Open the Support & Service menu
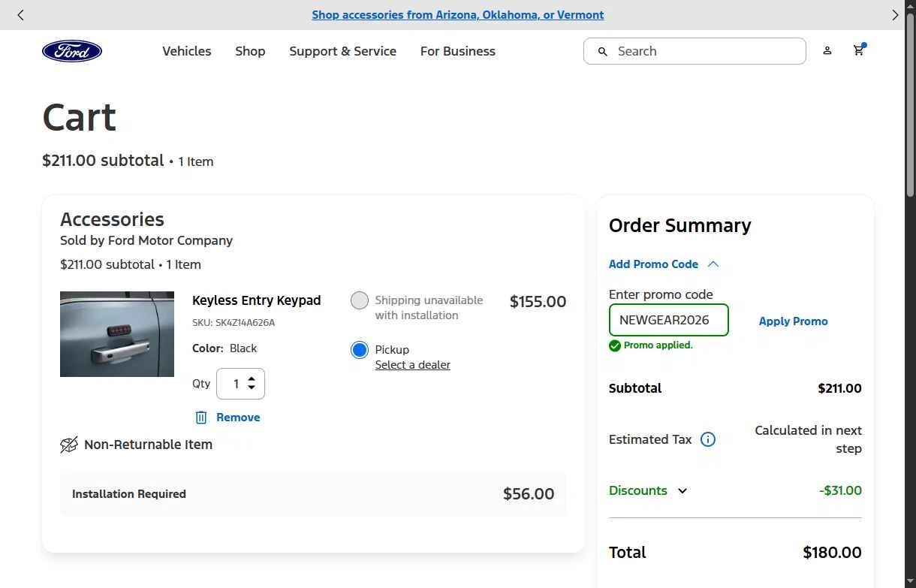The image size is (916, 588). [343, 51]
